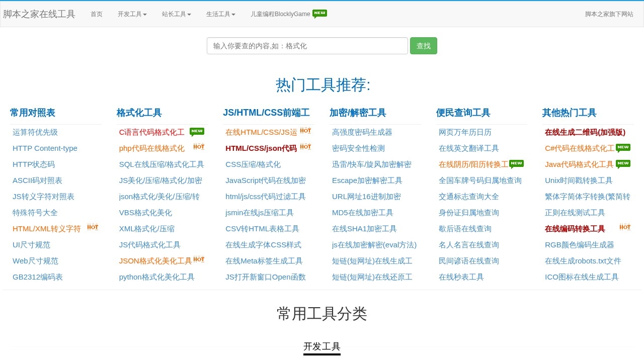This screenshot has width=644, height=362.
Task: Click the HOT icon next to HTML/XML转义字符
Action: click(92, 227)
